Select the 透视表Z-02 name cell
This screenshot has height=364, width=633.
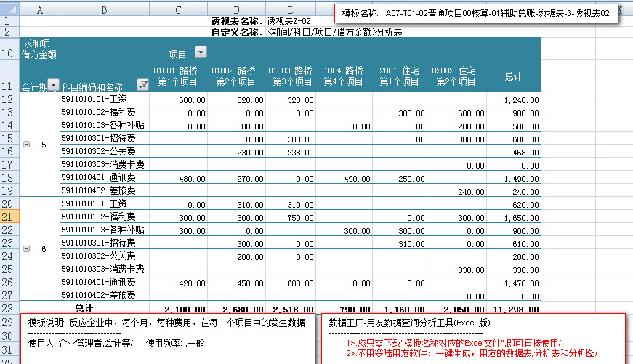[289, 21]
